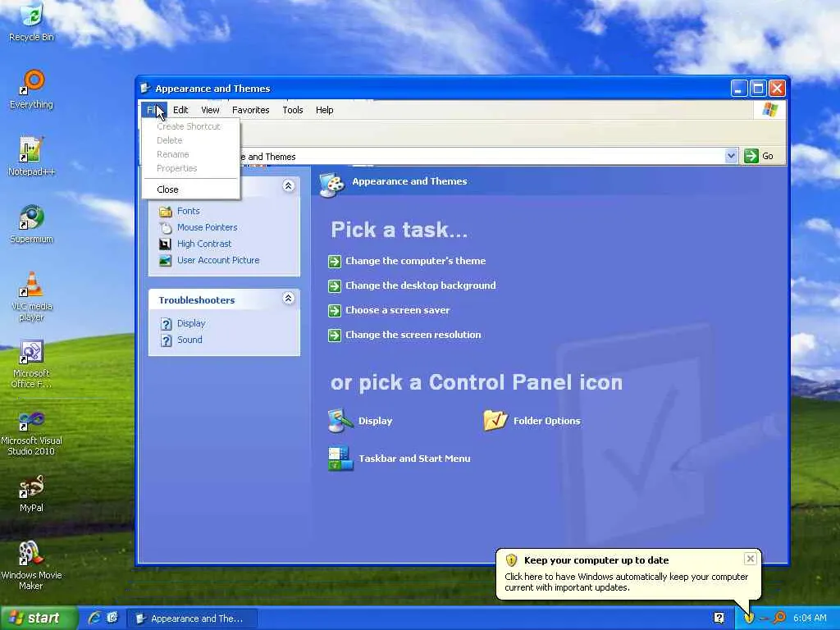Open the Help menu

point(324,110)
